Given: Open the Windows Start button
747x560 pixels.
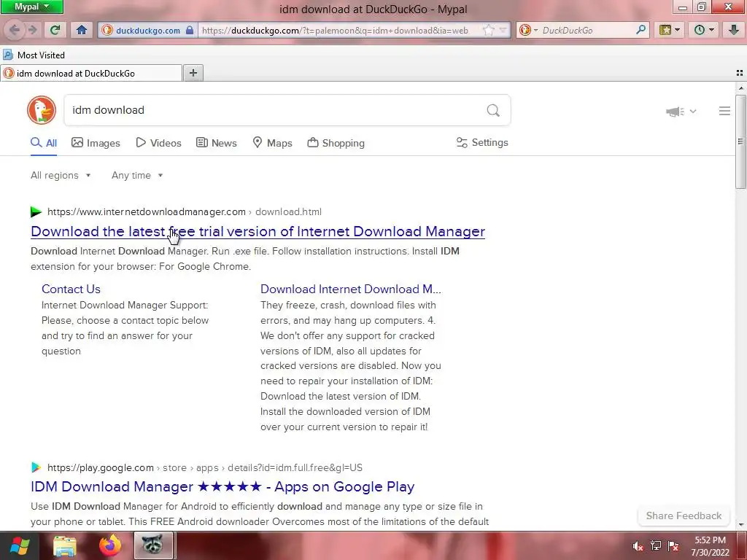Looking at the screenshot, I should point(20,545).
